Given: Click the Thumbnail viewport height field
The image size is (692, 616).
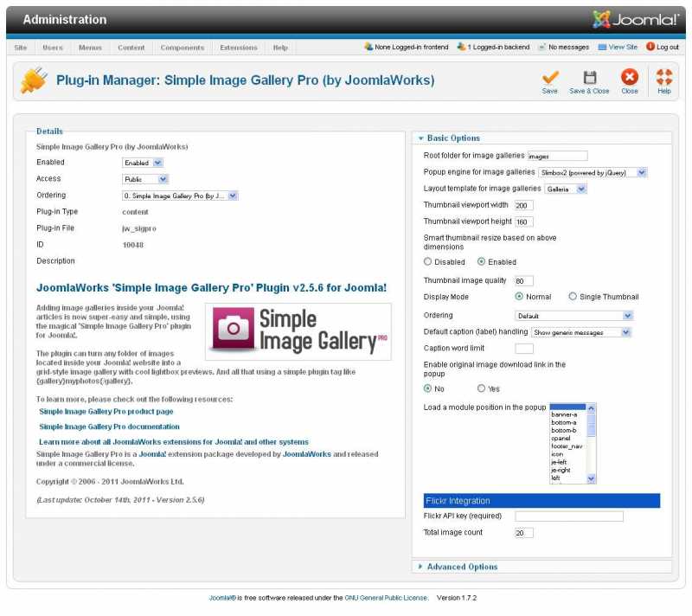Looking at the screenshot, I should coord(524,221).
